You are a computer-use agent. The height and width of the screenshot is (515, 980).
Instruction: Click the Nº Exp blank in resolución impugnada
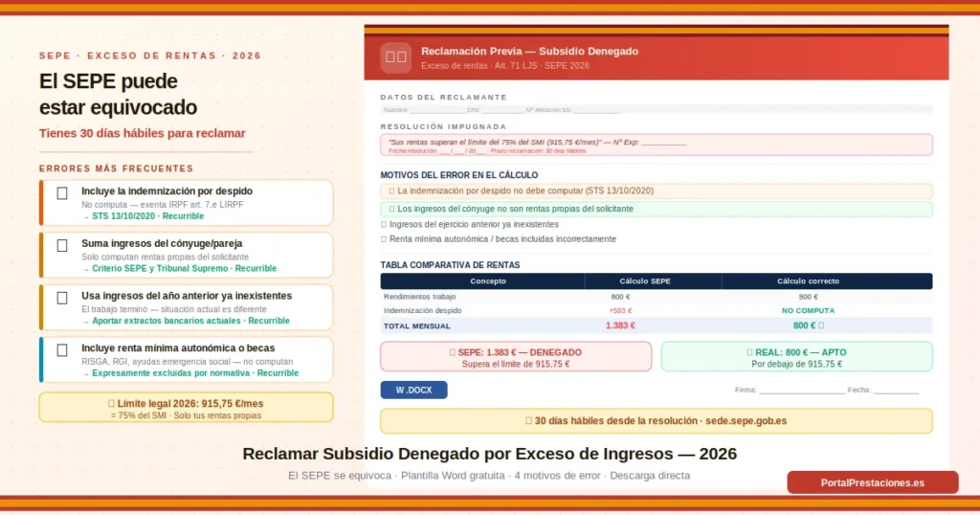pyautogui.click(x=663, y=144)
